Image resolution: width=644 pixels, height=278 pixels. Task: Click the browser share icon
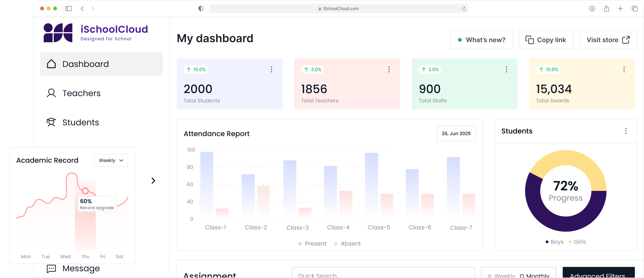606,9
